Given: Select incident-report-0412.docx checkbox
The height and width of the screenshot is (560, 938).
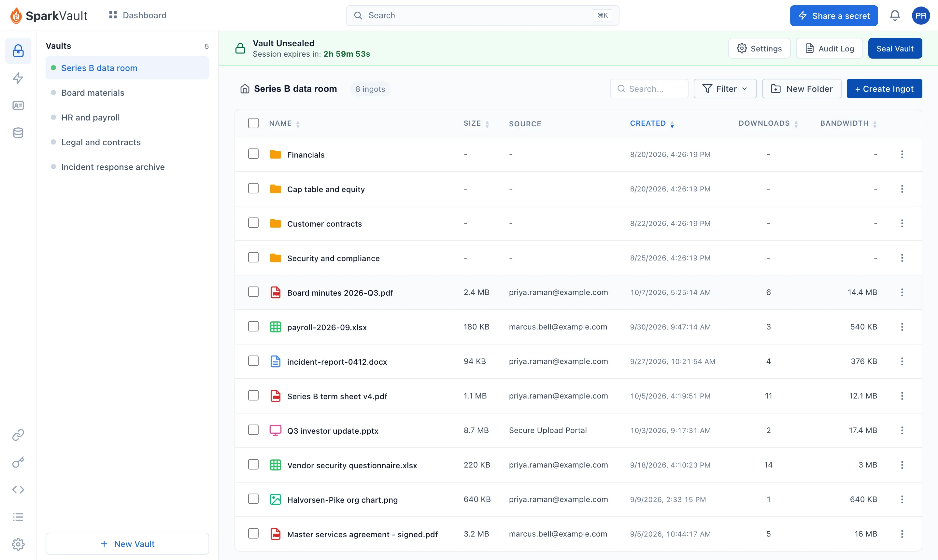Looking at the screenshot, I should click(253, 361).
